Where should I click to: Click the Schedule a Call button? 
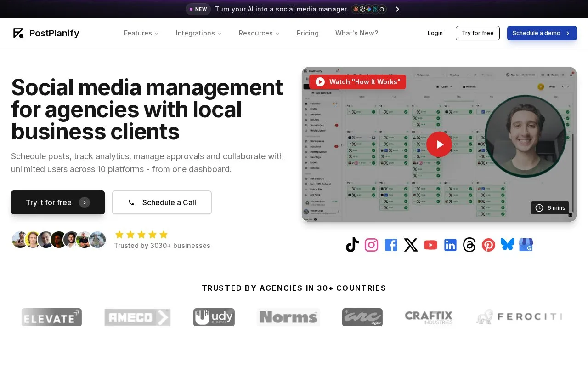[162, 202]
